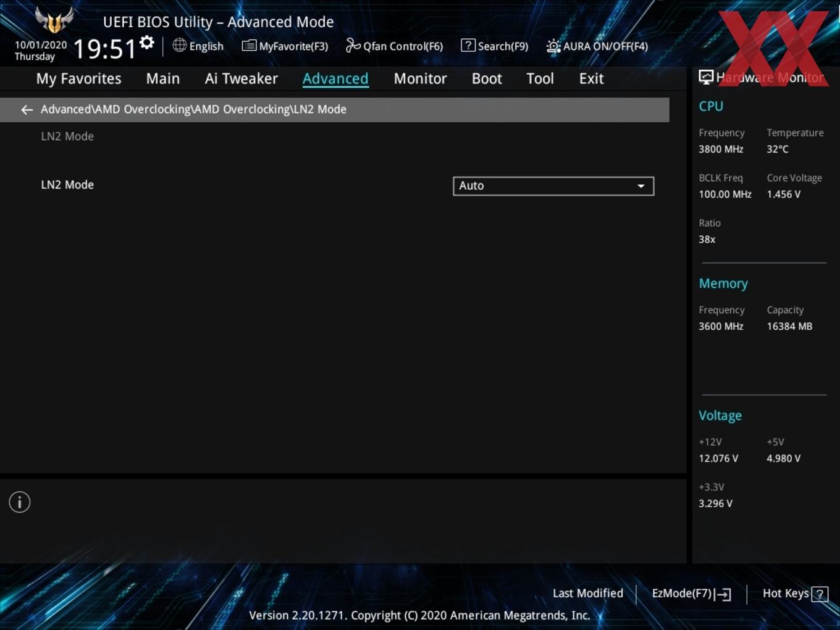Viewport: 840px width, 630px height.
Task: Click BCLK Freq value 100.00 MHz
Action: tap(725, 194)
